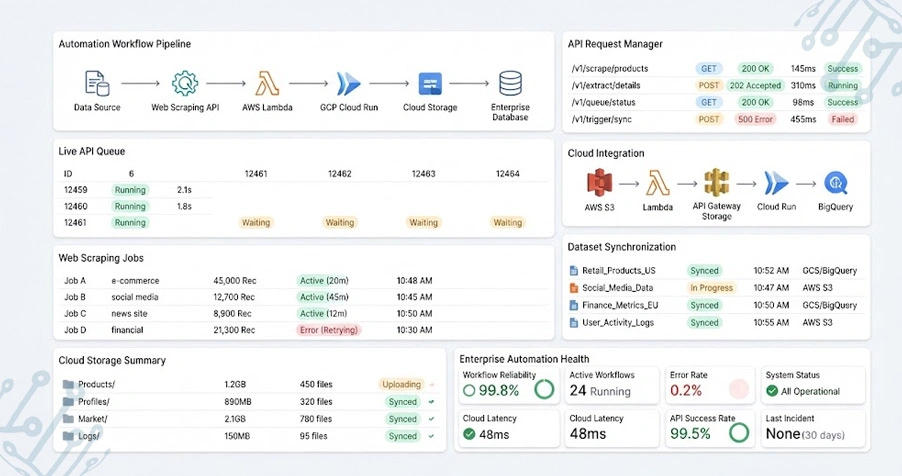
Task: Click the 24 Running Active Workflows value
Action: [x=599, y=391]
